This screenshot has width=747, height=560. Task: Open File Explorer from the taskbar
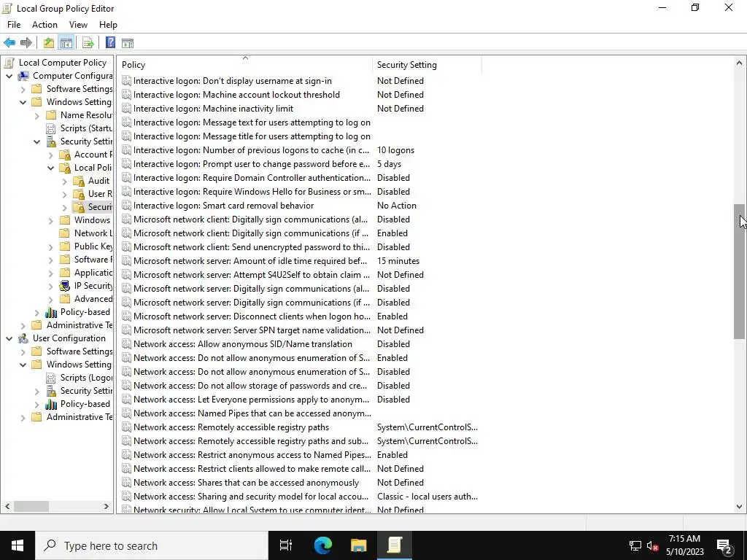click(x=358, y=545)
